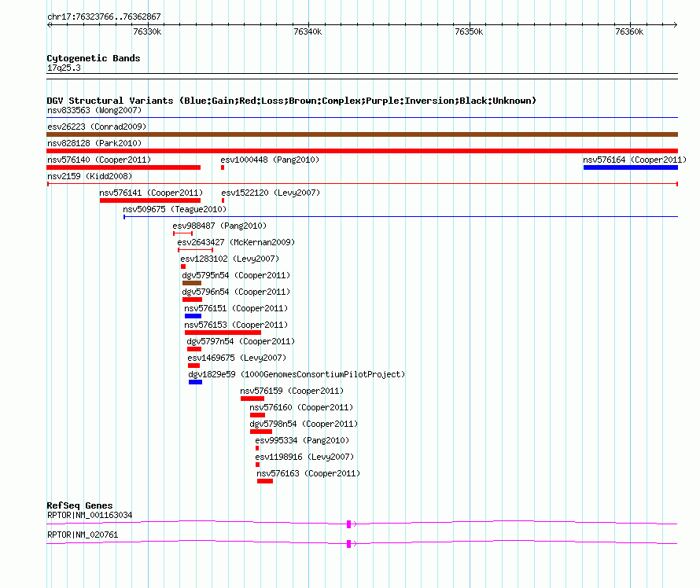This screenshot has height=588, width=700.
Task: Click the esv1522120 (Levy2007) label
Action: click(x=271, y=193)
